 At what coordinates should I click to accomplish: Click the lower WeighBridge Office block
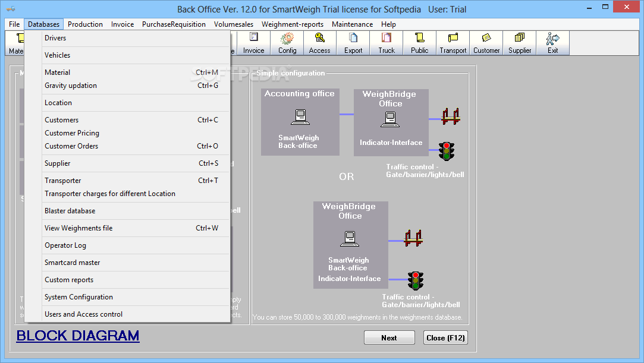(x=351, y=244)
